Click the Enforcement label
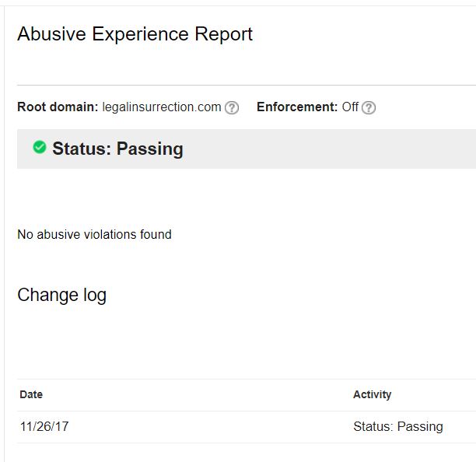Image resolution: width=476 pixels, height=462 pixels. coord(297,107)
